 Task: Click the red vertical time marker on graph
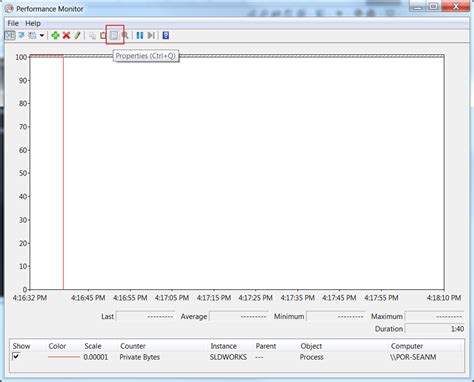(x=63, y=173)
